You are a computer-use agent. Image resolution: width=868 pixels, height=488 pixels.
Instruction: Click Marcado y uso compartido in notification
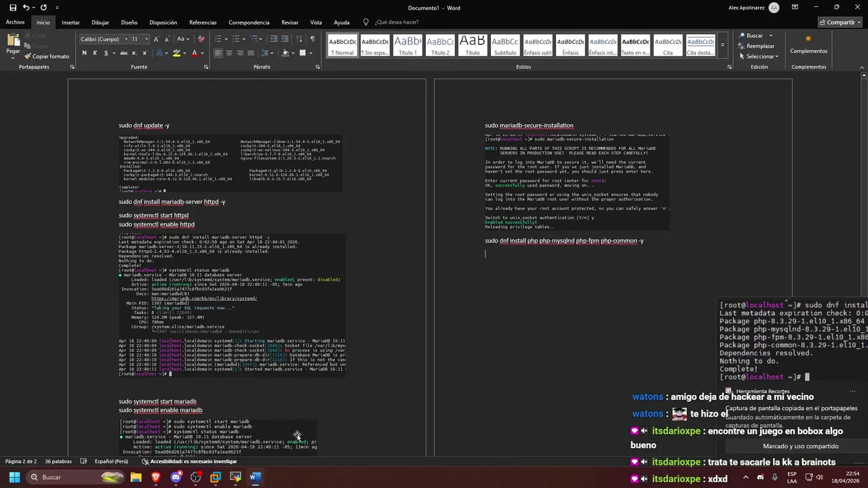(801, 446)
